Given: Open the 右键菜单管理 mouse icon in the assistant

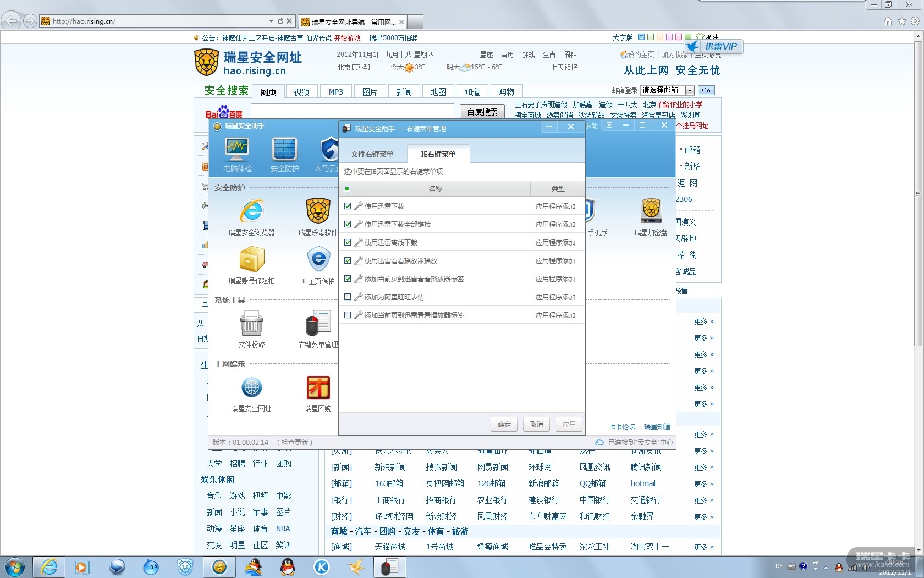Looking at the screenshot, I should (318, 324).
